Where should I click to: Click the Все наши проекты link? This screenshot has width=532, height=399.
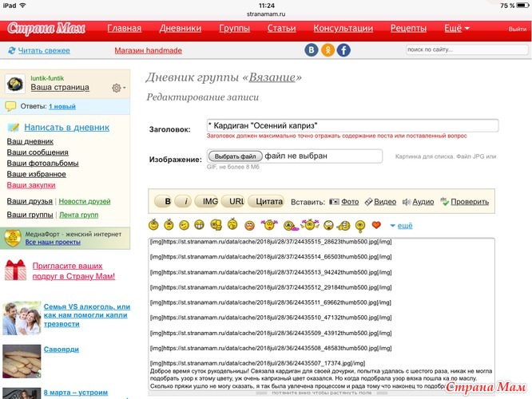click(x=53, y=242)
